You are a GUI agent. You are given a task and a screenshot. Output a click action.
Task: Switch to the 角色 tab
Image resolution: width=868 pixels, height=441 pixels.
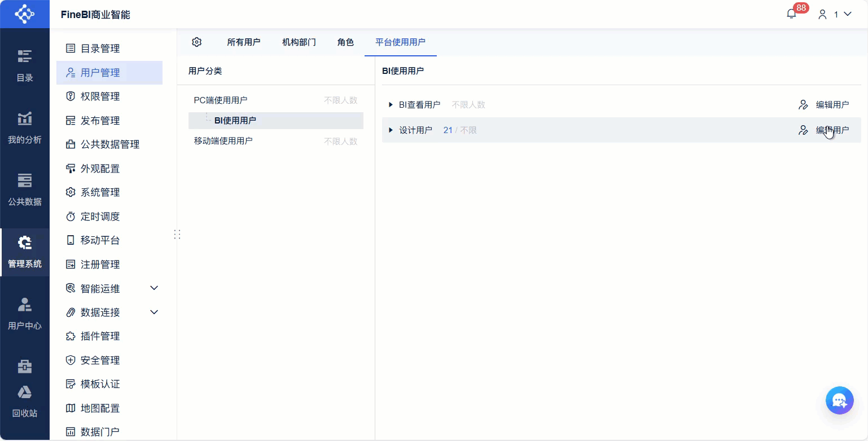(345, 42)
